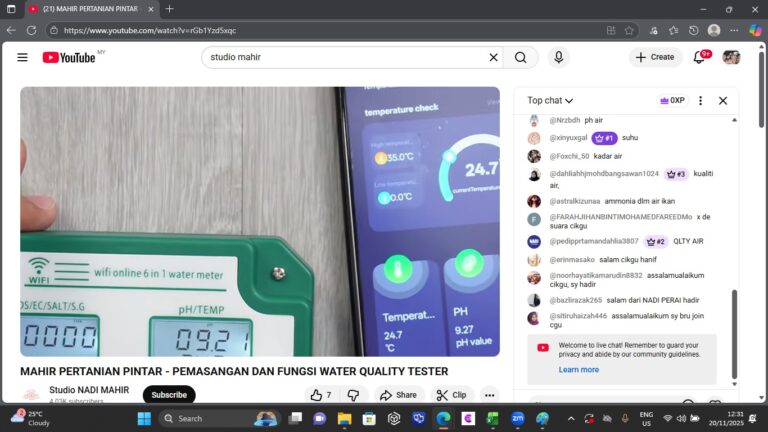This screenshot has width=768, height=432.
Task: Open the YouTube notifications bell
Action: (700, 57)
